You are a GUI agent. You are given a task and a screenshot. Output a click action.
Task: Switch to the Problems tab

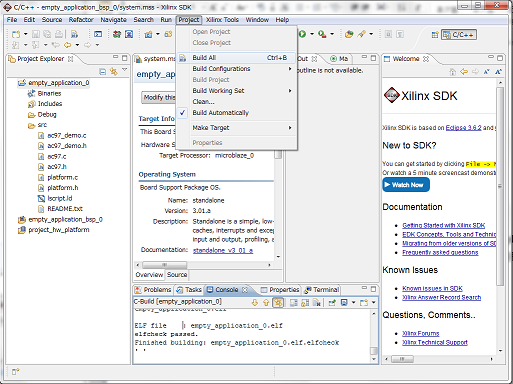coord(153,290)
